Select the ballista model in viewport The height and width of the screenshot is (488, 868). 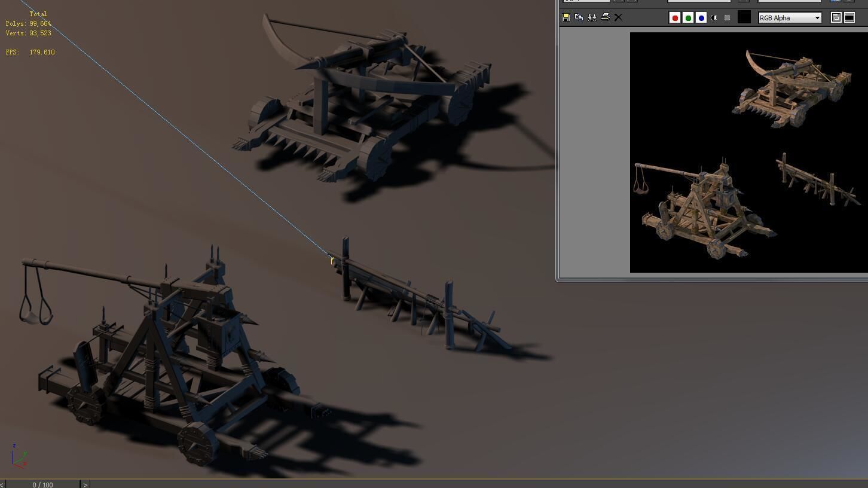tap(362, 99)
